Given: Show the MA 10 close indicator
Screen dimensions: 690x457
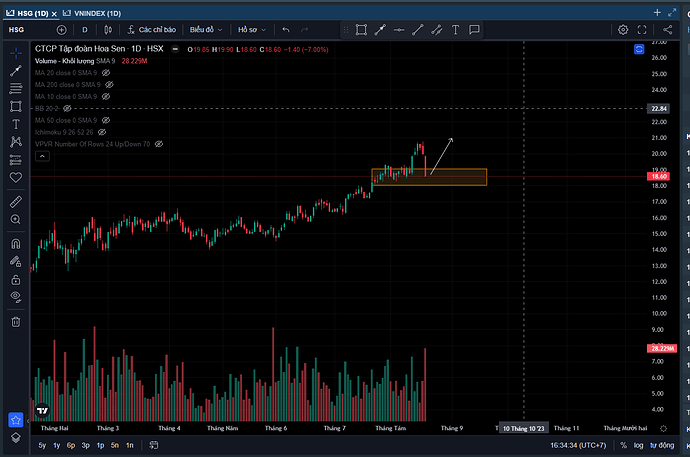Looking at the screenshot, I should 106,96.
